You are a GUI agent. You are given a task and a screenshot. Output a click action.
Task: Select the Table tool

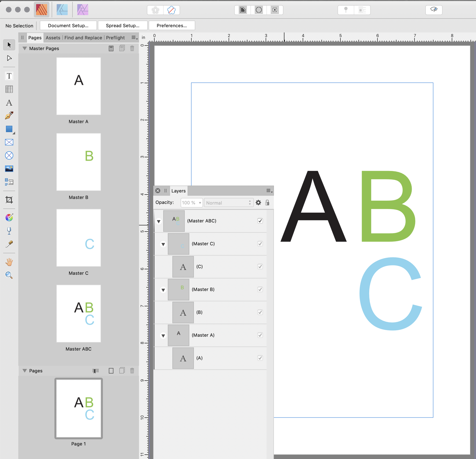tap(9, 89)
